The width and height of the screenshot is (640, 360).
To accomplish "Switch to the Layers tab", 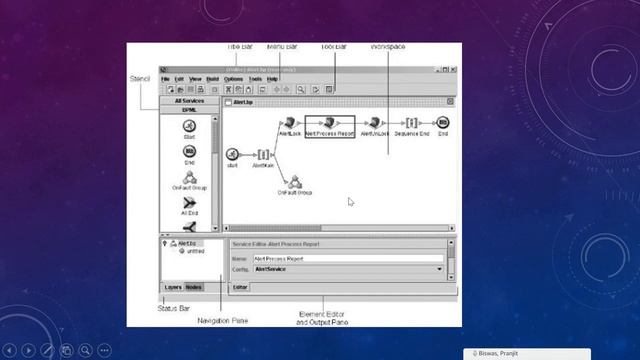I will click(173, 287).
